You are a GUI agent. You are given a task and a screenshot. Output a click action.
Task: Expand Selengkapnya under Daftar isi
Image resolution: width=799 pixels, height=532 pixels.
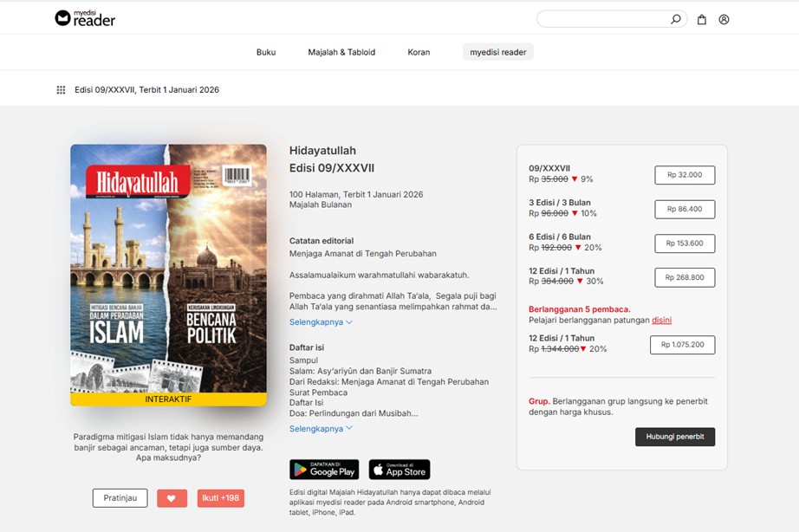point(321,429)
